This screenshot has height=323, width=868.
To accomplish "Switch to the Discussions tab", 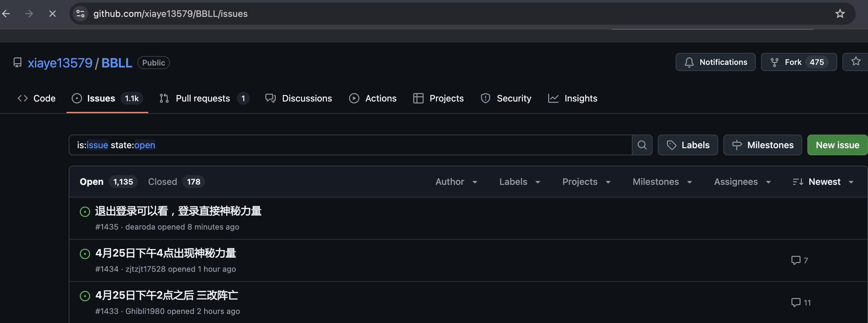I will tap(298, 98).
